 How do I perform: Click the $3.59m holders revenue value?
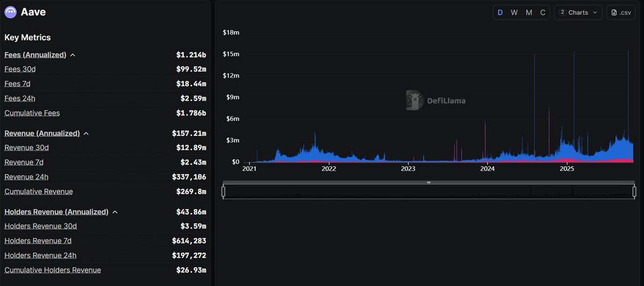pos(193,226)
